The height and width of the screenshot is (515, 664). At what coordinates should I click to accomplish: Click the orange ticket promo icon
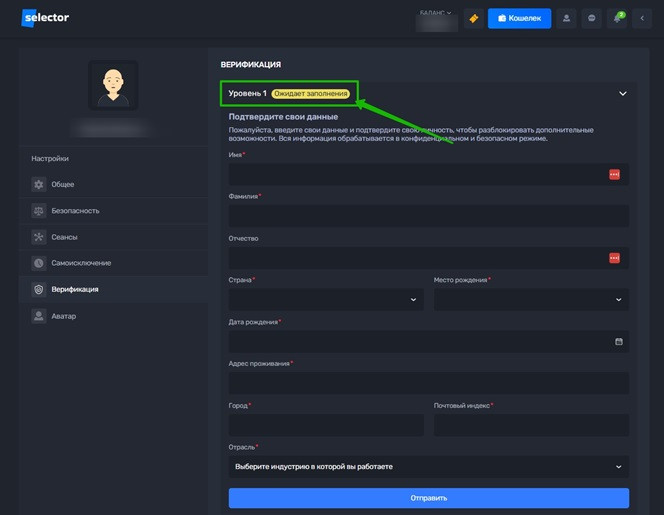[x=473, y=18]
